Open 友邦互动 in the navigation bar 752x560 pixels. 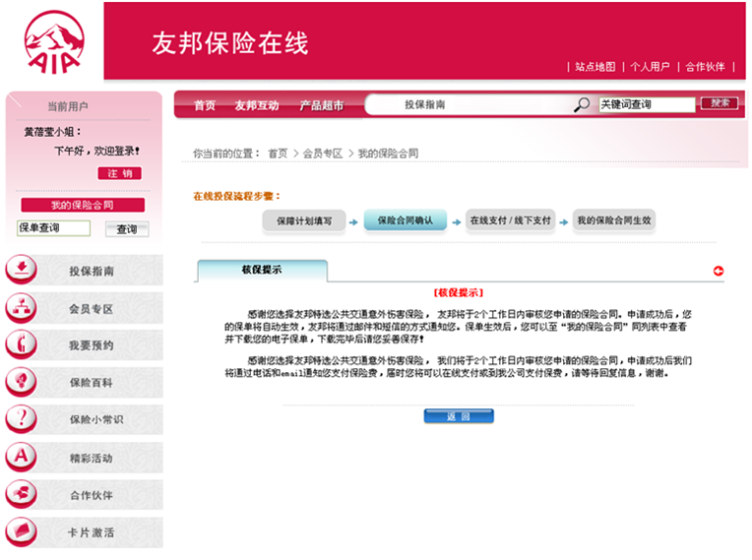click(257, 105)
